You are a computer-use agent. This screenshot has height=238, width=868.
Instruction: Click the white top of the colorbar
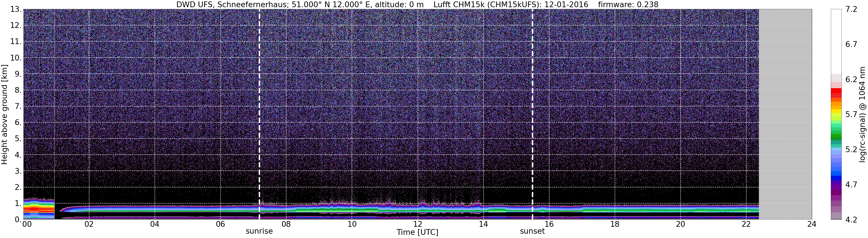pyautogui.click(x=836, y=40)
